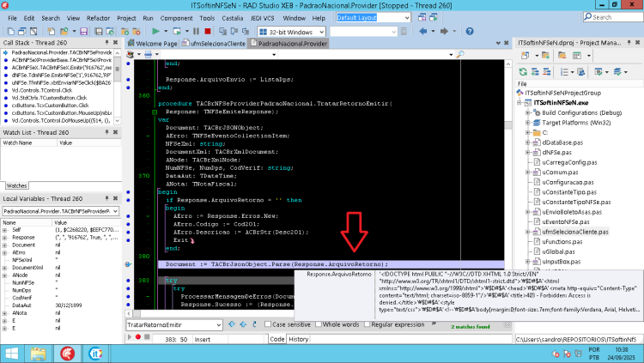The width and height of the screenshot is (644, 363).
Task: Click Save Desktop layout icon
Action: [422, 17]
